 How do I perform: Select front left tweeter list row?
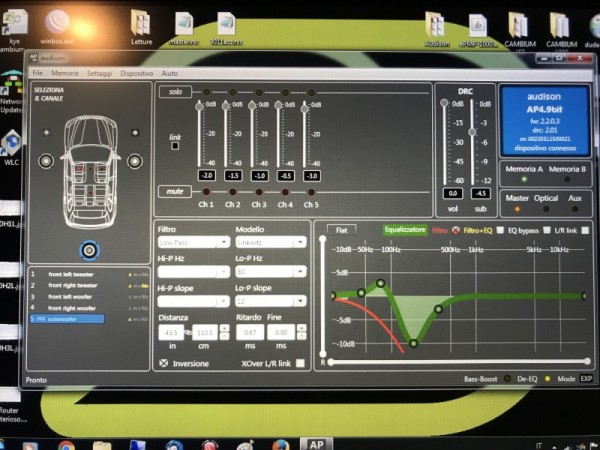pos(70,274)
